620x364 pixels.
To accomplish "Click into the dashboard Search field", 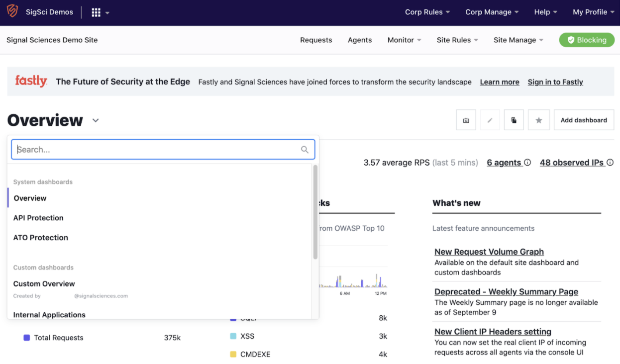I will (x=163, y=150).
